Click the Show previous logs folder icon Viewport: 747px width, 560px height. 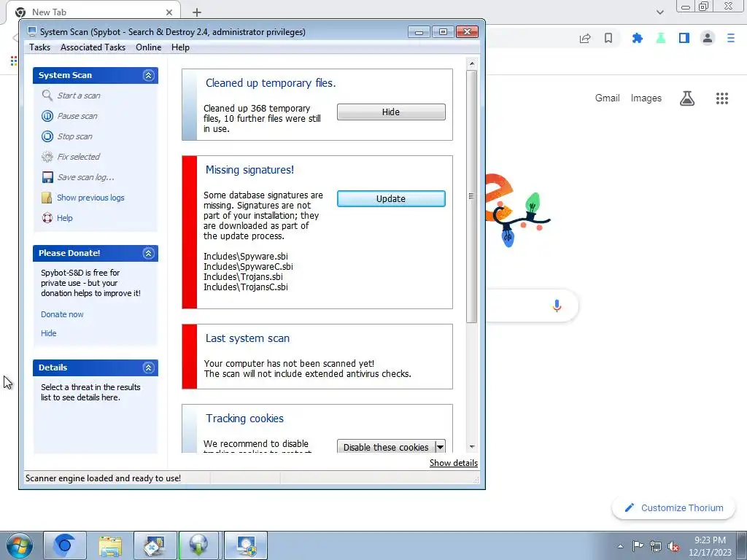(x=47, y=198)
